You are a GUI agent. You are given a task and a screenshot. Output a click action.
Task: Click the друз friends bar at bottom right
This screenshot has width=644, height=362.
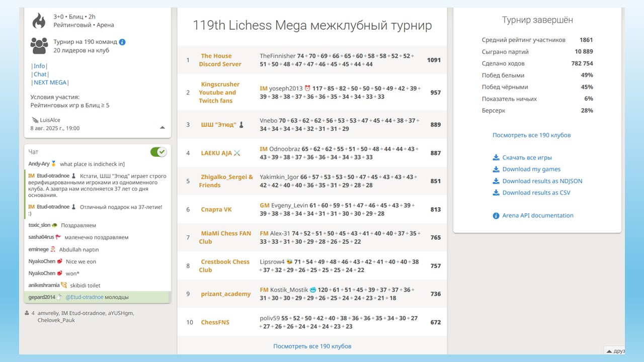[x=615, y=351]
